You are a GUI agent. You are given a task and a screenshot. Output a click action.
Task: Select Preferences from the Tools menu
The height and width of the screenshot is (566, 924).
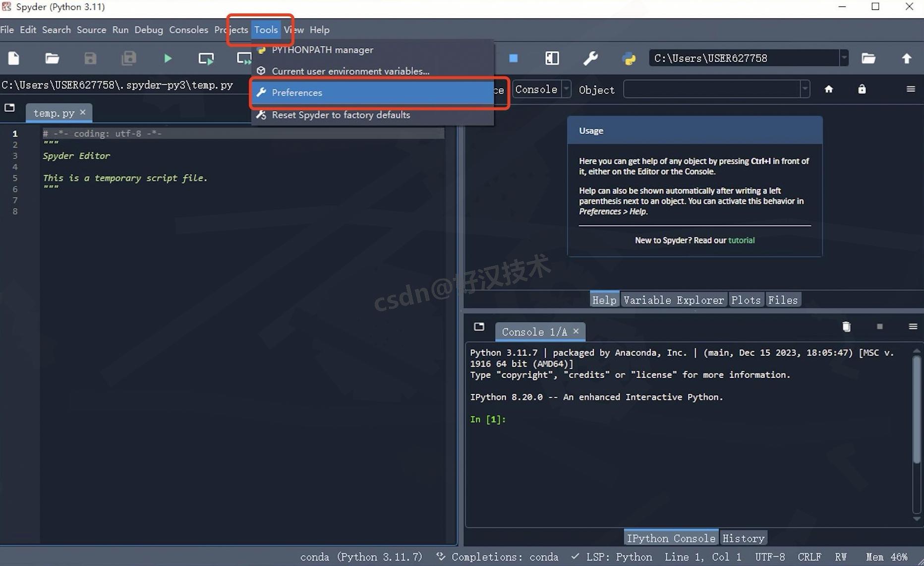(296, 93)
